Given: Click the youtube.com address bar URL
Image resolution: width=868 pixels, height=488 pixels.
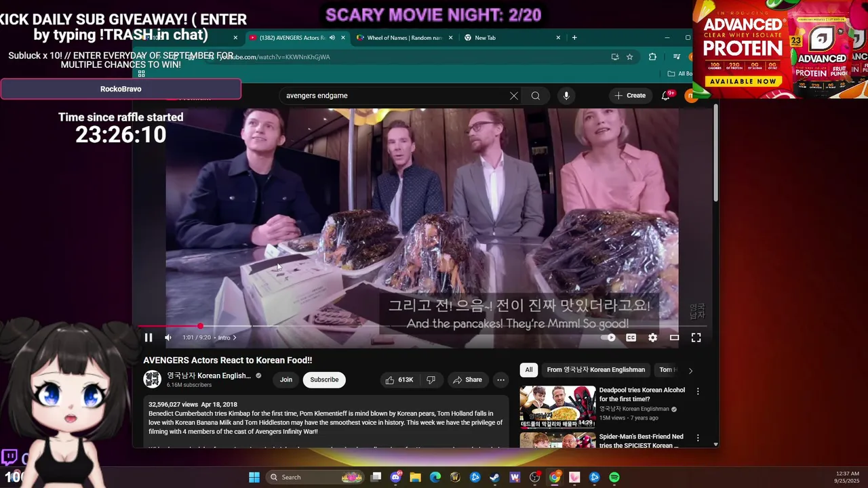Looking at the screenshot, I should [274, 57].
